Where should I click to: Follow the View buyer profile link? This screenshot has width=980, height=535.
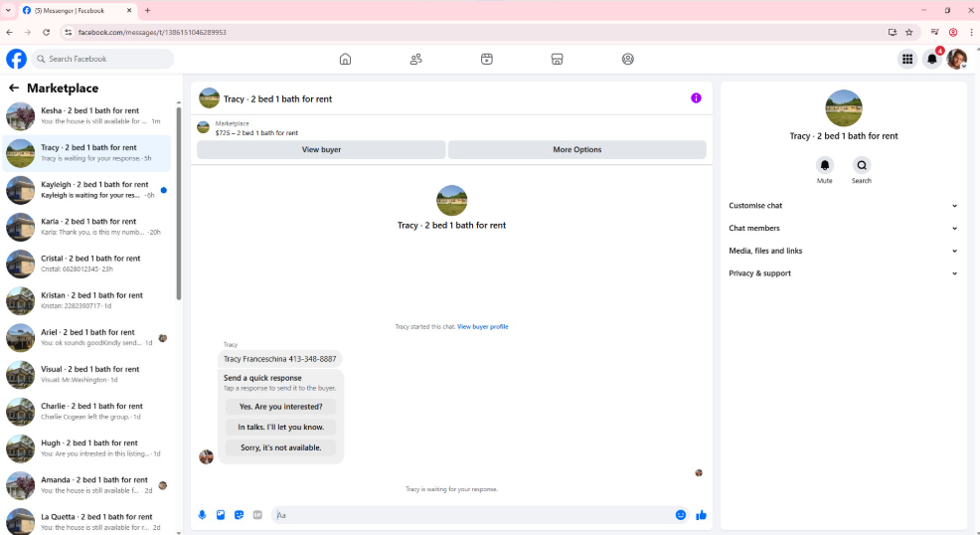(x=482, y=326)
